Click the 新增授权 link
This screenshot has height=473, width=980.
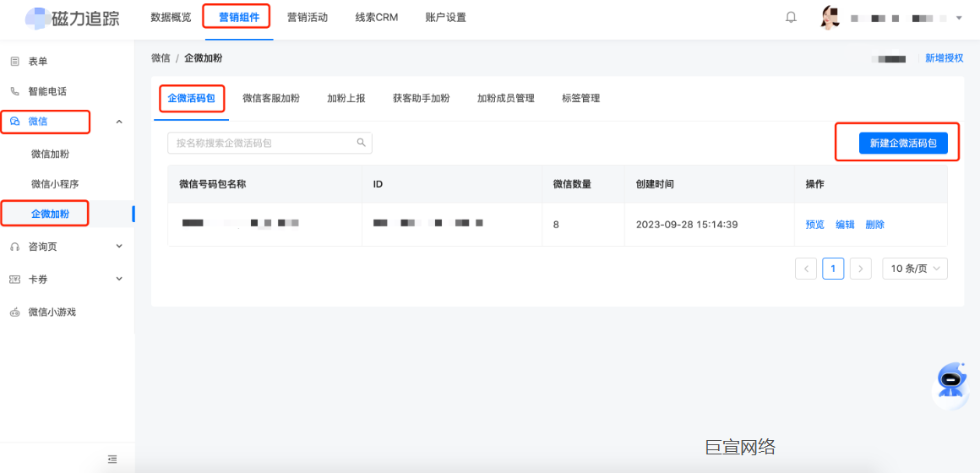click(x=945, y=58)
